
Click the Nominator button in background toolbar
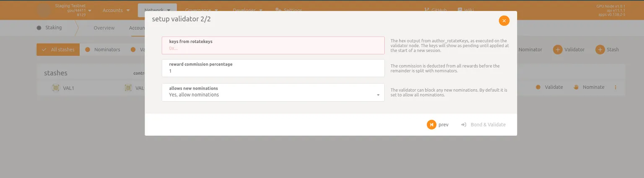point(530,49)
